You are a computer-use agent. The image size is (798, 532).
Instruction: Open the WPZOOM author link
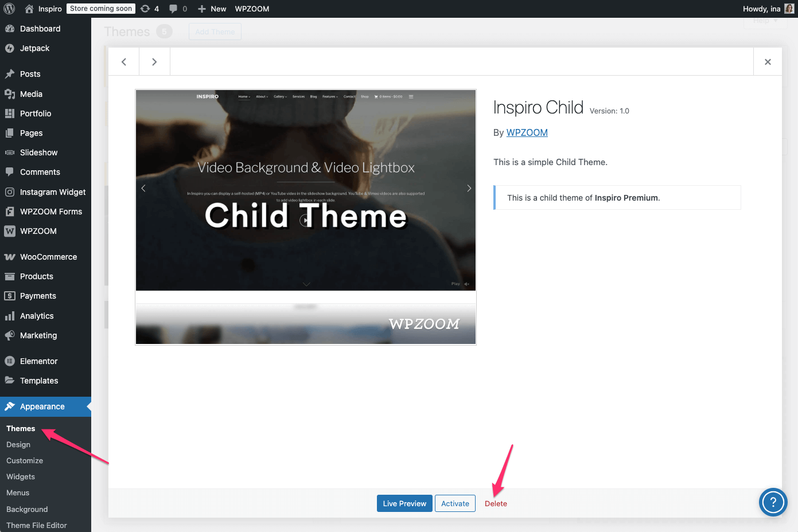tap(527, 132)
